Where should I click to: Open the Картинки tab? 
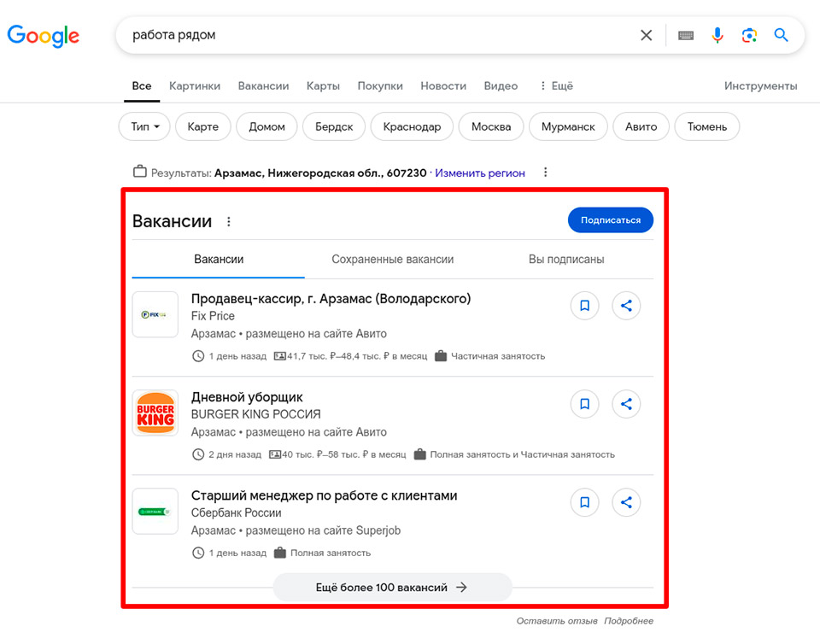(195, 85)
